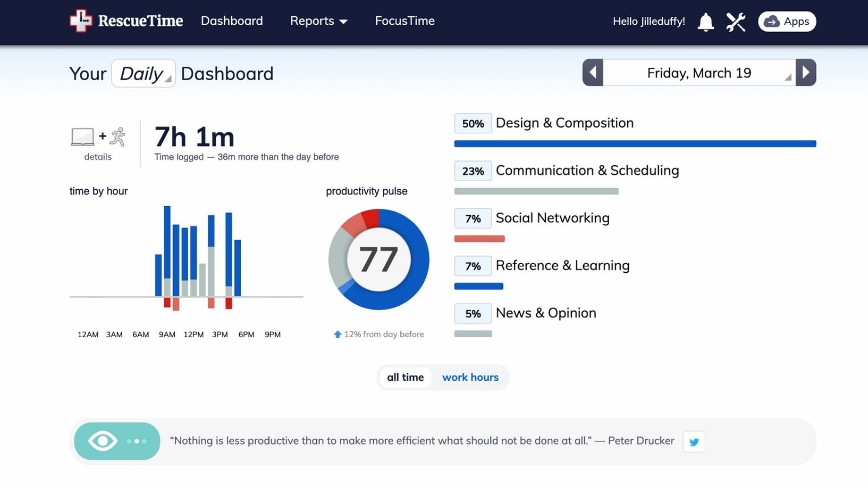Image resolution: width=868 pixels, height=488 pixels.
Task: Open Social Networking category
Action: point(553,218)
